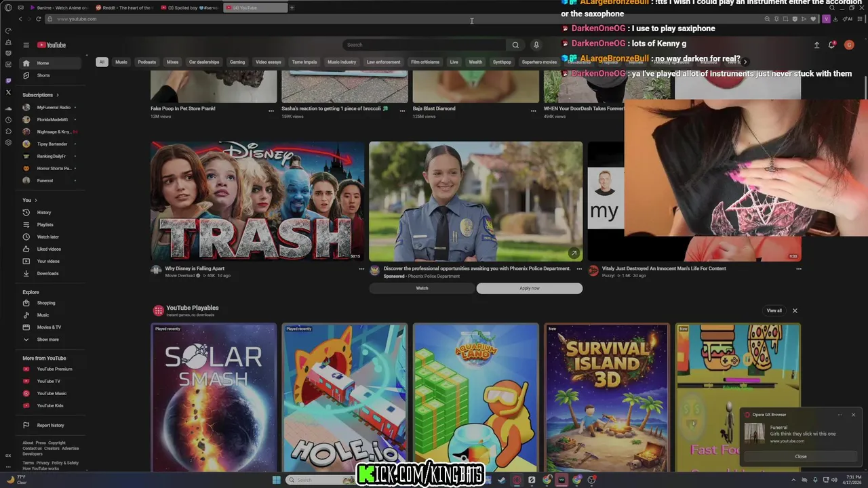Click the search magnifier button

pyautogui.click(x=515, y=45)
